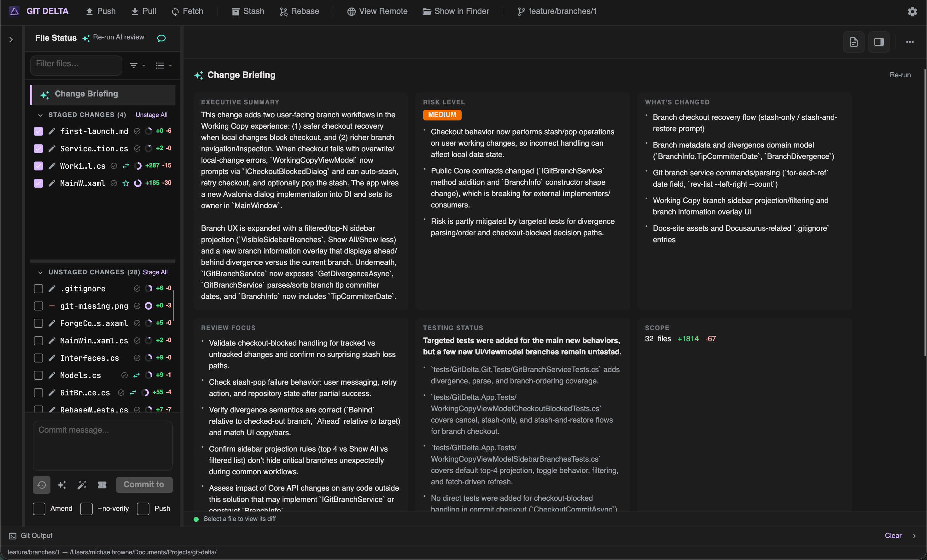Click Show in Finder
927x560 pixels.
456,11
